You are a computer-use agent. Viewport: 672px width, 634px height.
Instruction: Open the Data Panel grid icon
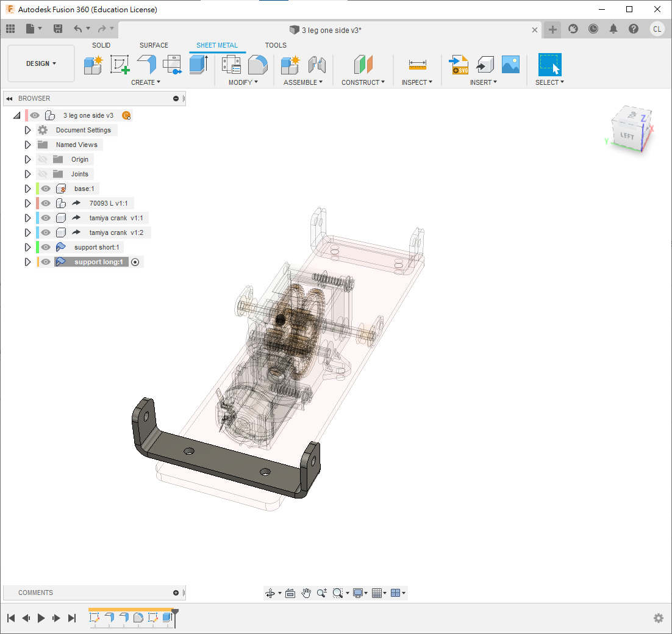pos(10,29)
